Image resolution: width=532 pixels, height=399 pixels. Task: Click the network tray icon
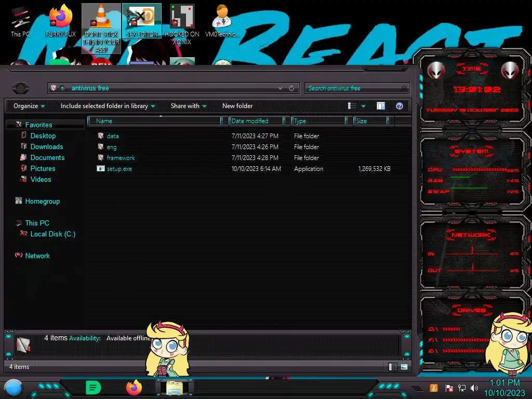click(x=461, y=388)
